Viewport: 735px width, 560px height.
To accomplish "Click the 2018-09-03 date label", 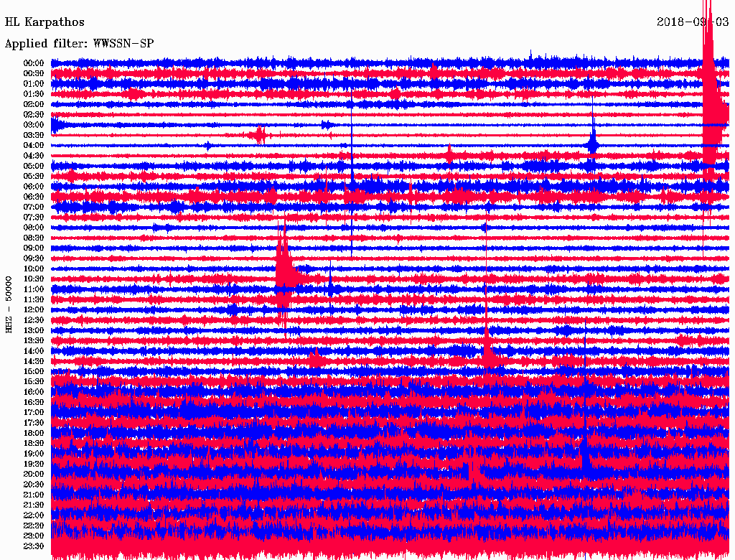I will [693, 22].
